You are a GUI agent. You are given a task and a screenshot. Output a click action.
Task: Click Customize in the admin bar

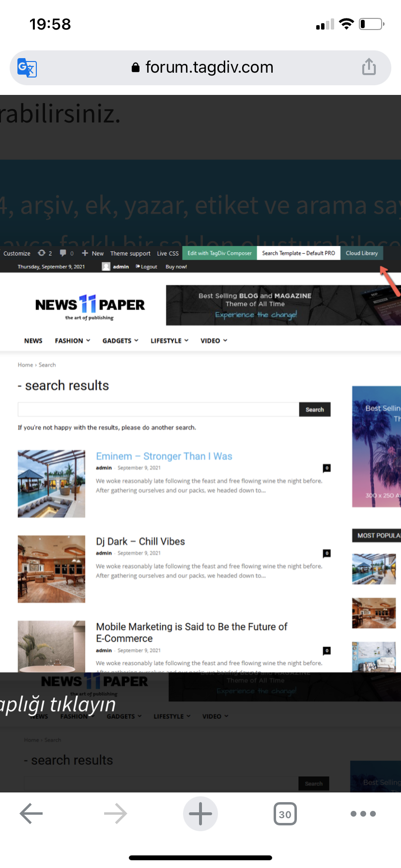(17, 253)
